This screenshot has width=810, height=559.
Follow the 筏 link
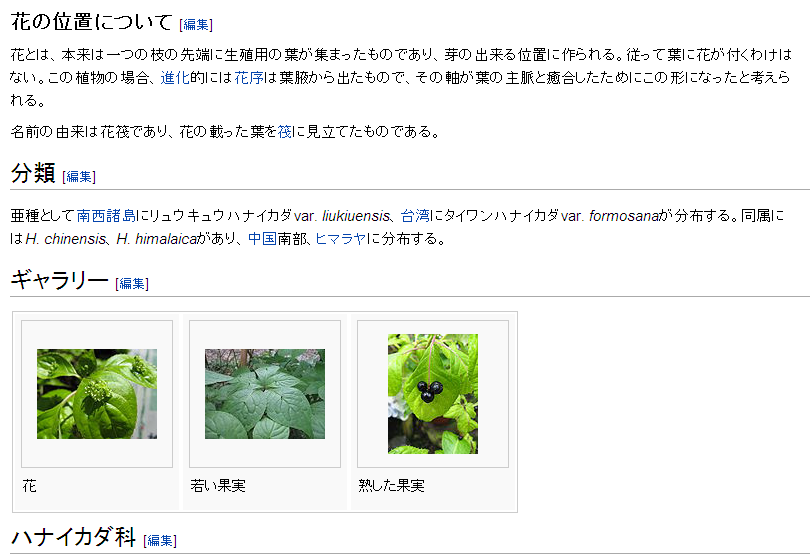285,132
